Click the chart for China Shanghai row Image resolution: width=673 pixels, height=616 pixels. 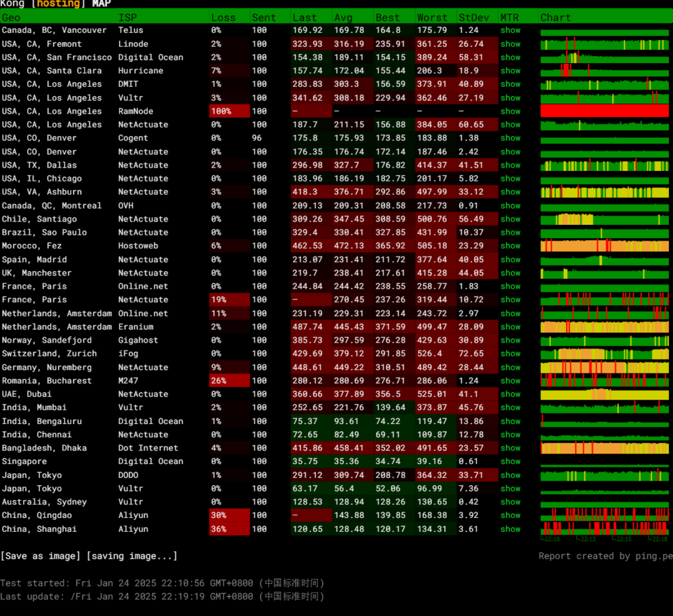coord(605,528)
